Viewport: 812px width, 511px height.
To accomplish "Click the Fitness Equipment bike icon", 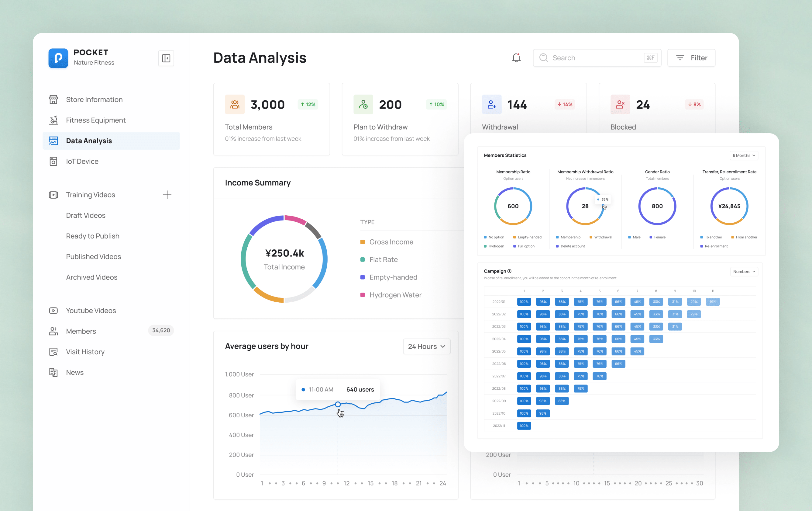I will tap(53, 120).
